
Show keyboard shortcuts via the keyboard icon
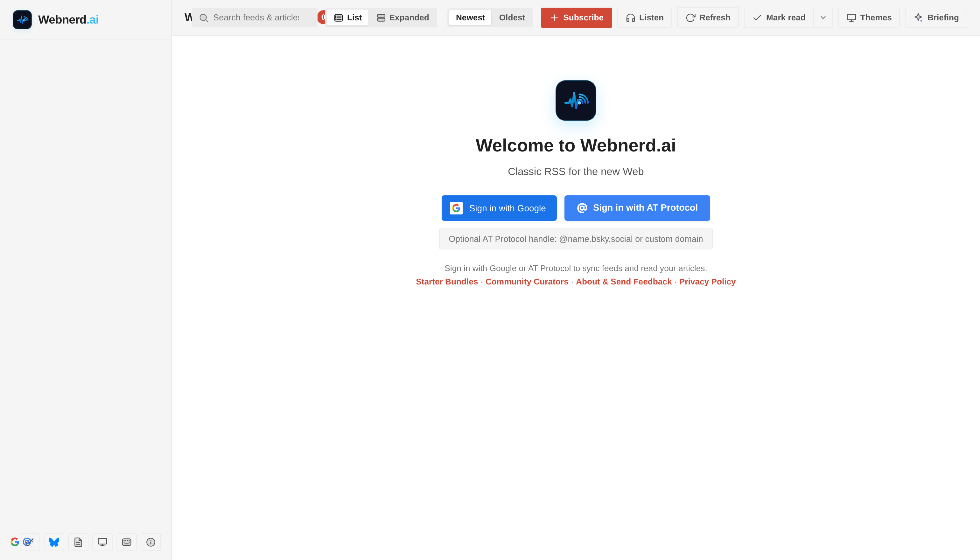click(x=127, y=542)
